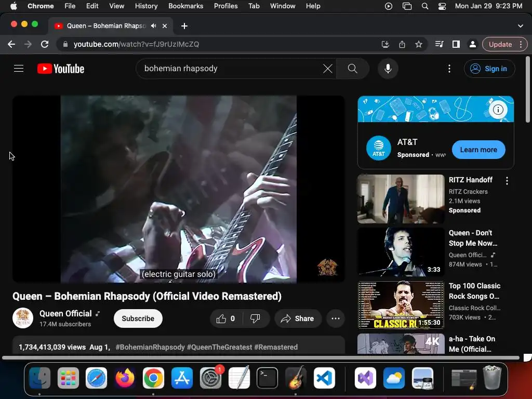
Task: Click the #Remastered hashtag
Action: 276,347
